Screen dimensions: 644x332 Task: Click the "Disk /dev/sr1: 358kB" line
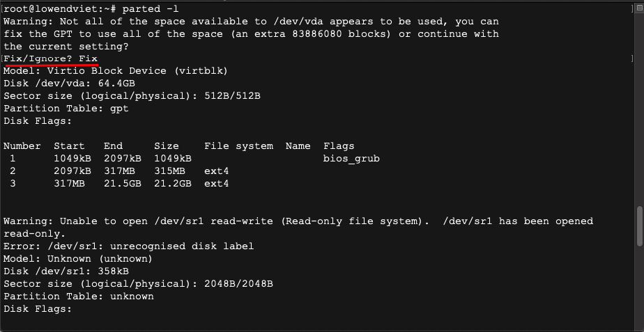(x=66, y=271)
